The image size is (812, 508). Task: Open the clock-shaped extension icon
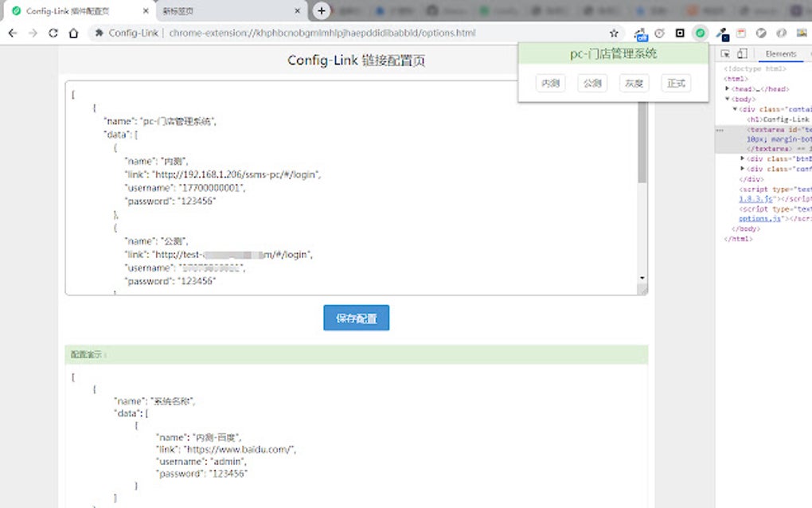(659, 33)
